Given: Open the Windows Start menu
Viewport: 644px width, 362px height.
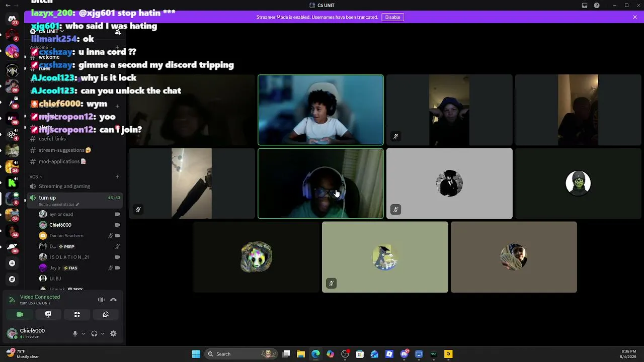Looking at the screenshot, I should click(x=196, y=354).
